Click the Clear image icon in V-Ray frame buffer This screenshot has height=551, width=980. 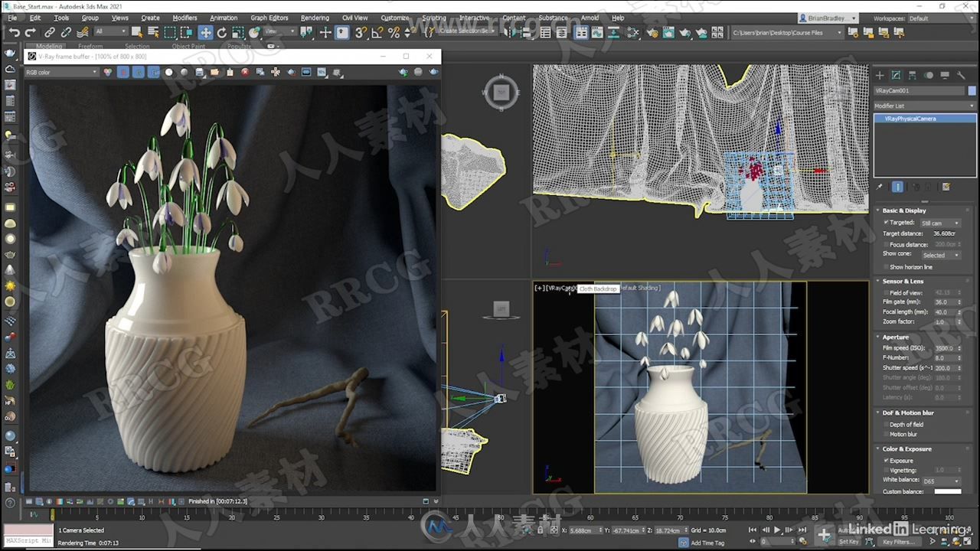click(x=245, y=72)
